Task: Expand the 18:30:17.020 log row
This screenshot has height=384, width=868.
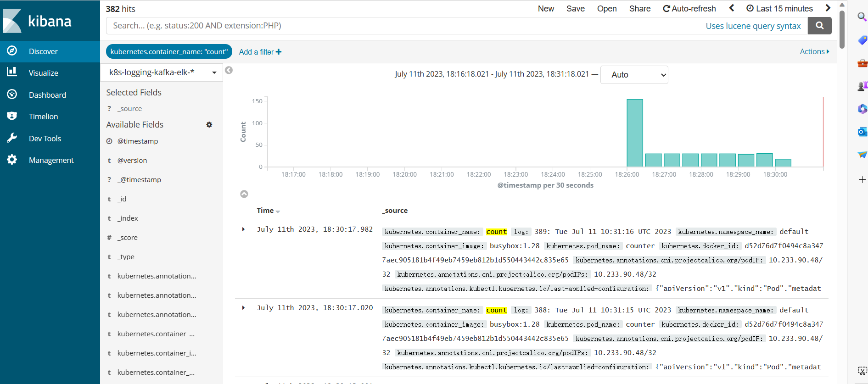Action: point(243,308)
